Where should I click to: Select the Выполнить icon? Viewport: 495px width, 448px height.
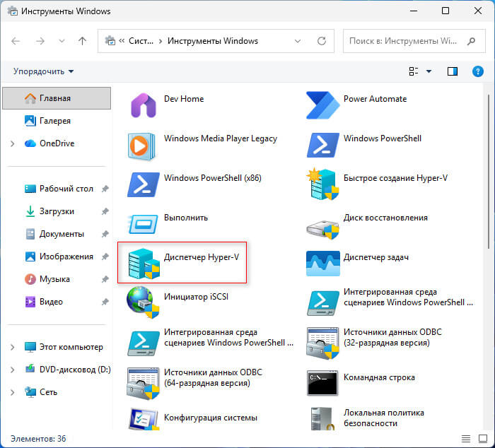click(143, 224)
